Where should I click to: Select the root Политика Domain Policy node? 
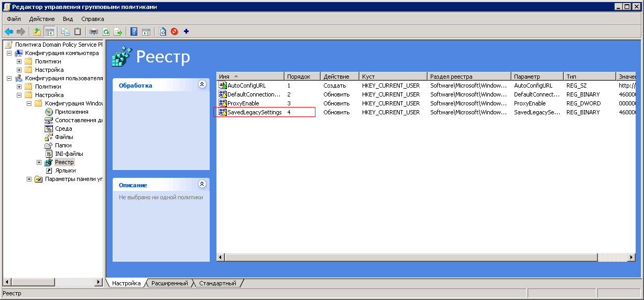[58, 45]
